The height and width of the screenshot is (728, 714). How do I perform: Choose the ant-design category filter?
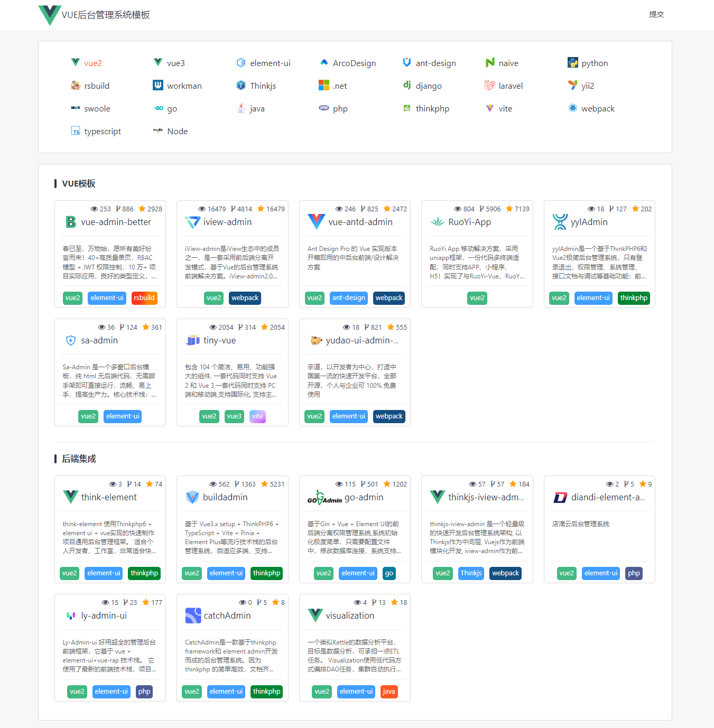coord(429,63)
